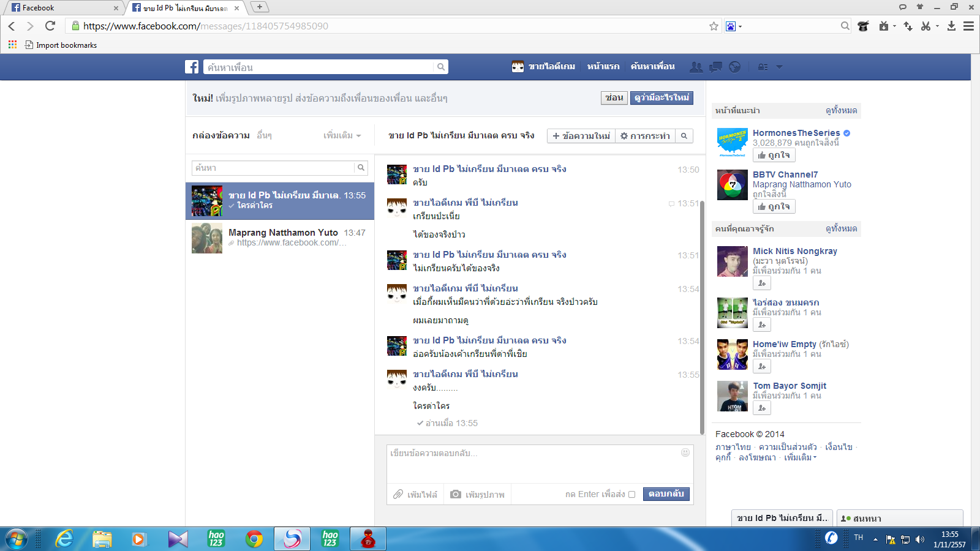The height and width of the screenshot is (551, 980).
Task: Click the ขายไอดีเกม profile link in header
Action: click(x=544, y=66)
